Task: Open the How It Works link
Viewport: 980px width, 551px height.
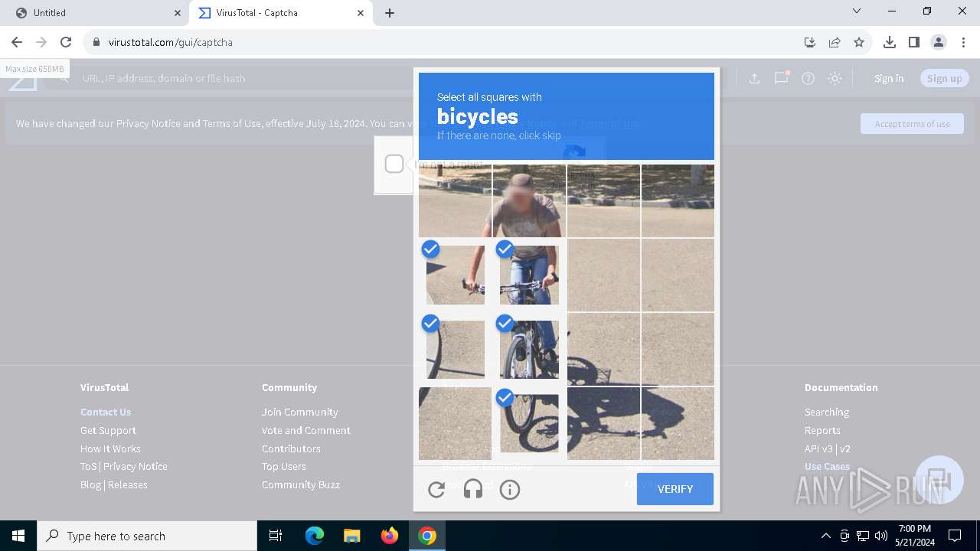Action: tap(110, 448)
